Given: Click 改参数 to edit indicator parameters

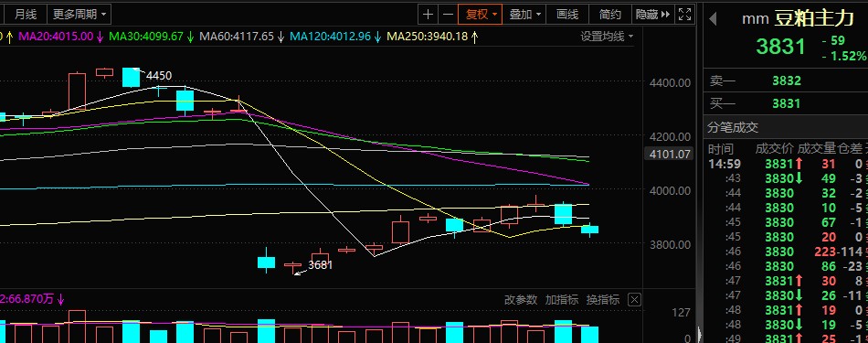Looking at the screenshot, I should click(x=521, y=300).
